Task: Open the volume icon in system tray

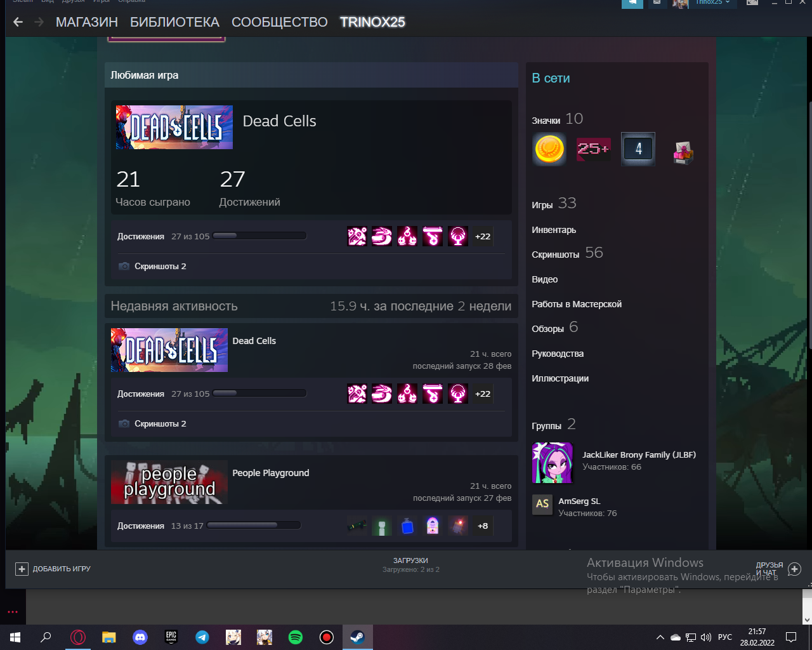Action: (x=706, y=637)
